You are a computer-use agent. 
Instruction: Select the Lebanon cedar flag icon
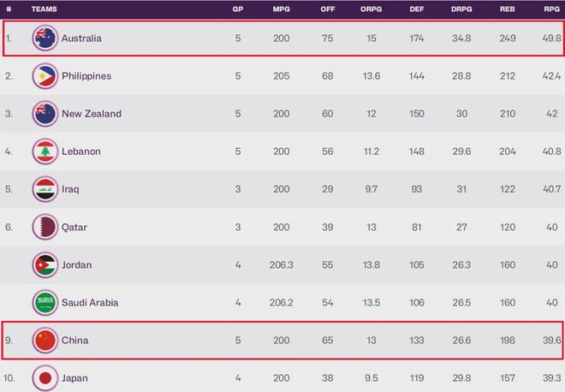coord(45,151)
